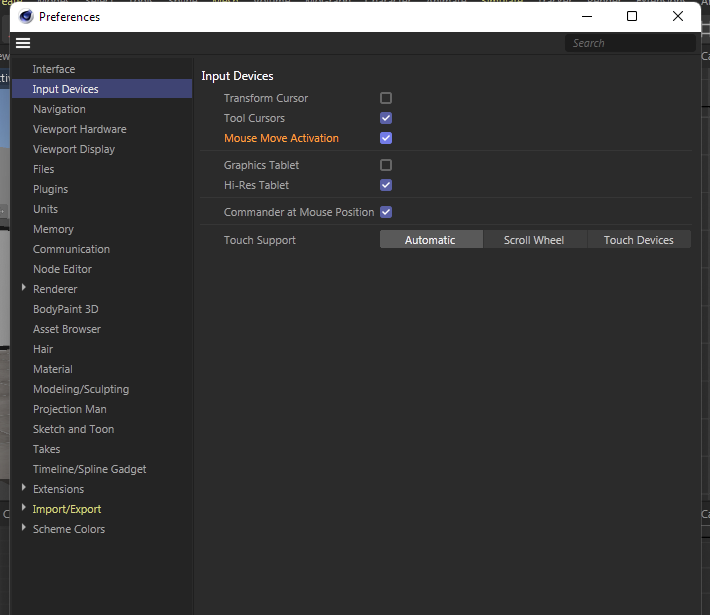The height and width of the screenshot is (615, 710).
Task: Set Touch Support to Scroll Wheel
Action: coord(535,240)
